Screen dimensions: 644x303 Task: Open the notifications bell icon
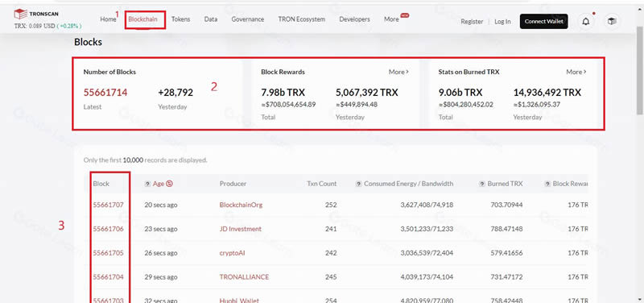click(x=586, y=22)
